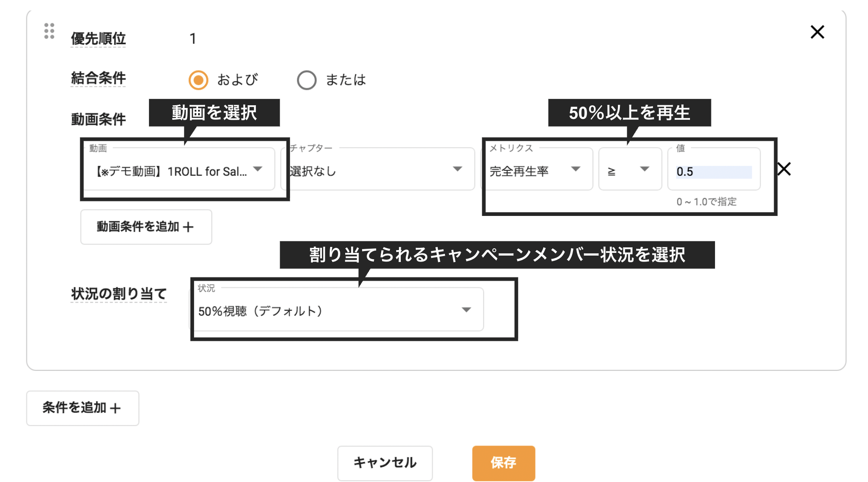Click the plus icon on 動画条件を追加
The height and width of the screenshot is (482, 868).
[x=189, y=227]
